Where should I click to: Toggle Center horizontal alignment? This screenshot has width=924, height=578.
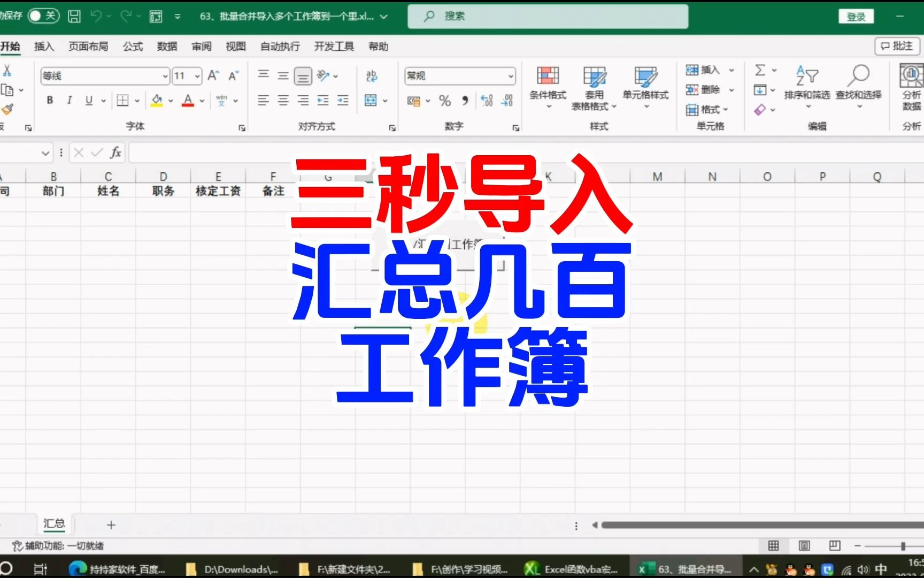tap(283, 100)
